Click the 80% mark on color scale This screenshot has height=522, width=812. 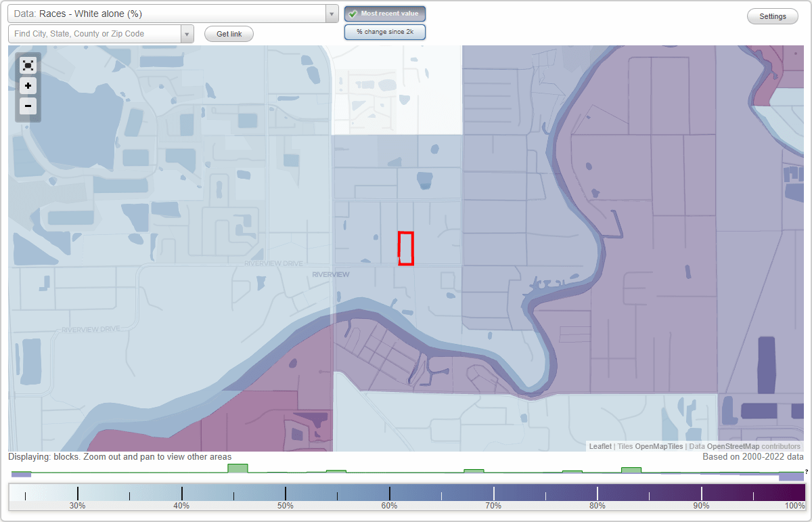tap(597, 494)
